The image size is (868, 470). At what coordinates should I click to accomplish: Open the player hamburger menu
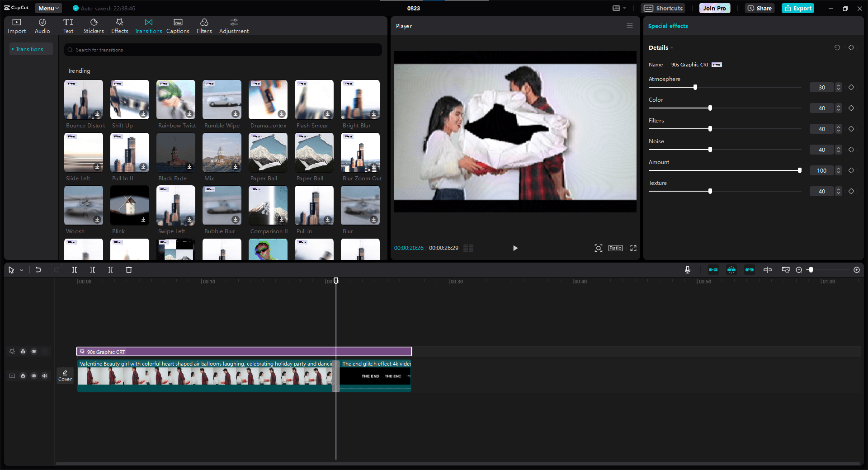click(x=630, y=26)
